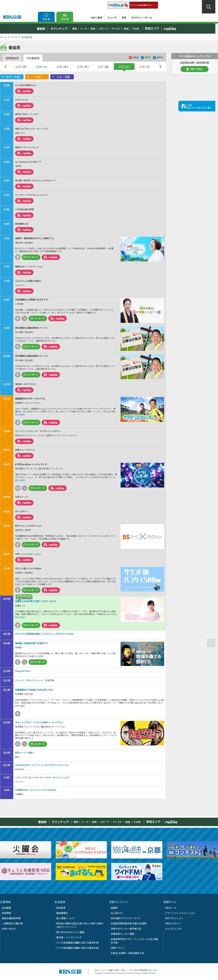Select the 日別番組表 tab

[x=33, y=58]
